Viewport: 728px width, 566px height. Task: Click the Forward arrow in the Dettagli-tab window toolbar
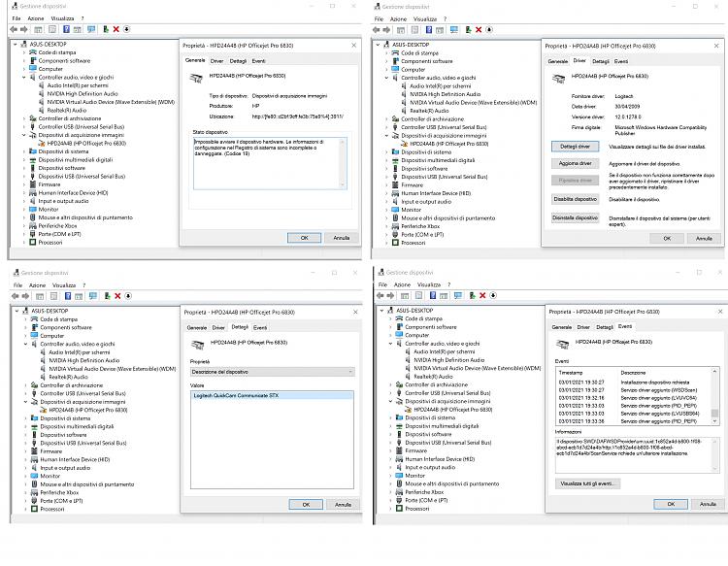pos(25,296)
